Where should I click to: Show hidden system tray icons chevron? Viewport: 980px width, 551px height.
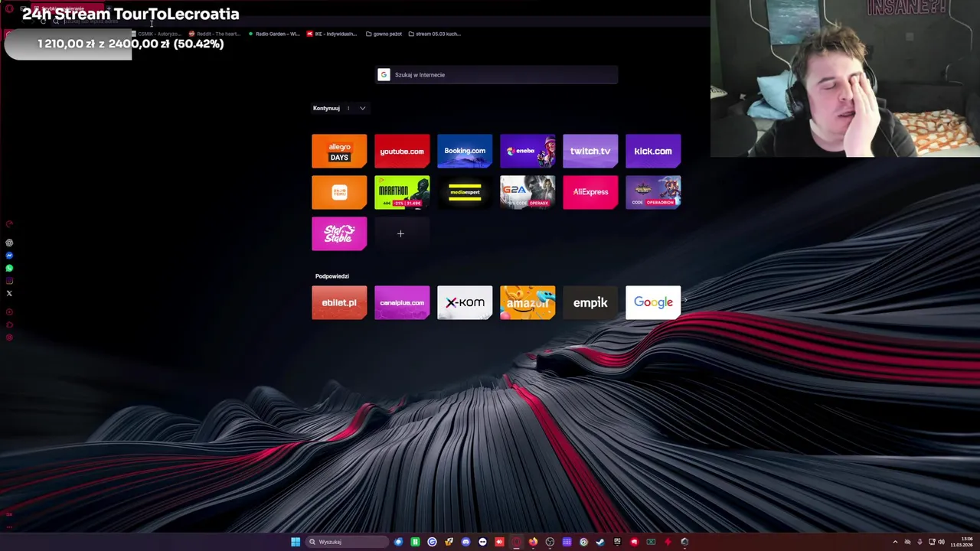coord(895,542)
